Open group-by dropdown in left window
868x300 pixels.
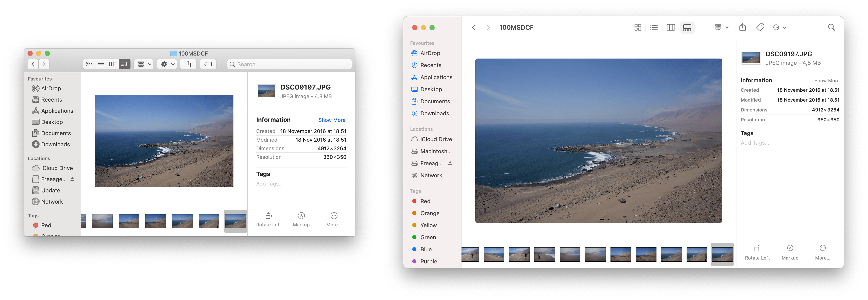click(x=144, y=64)
